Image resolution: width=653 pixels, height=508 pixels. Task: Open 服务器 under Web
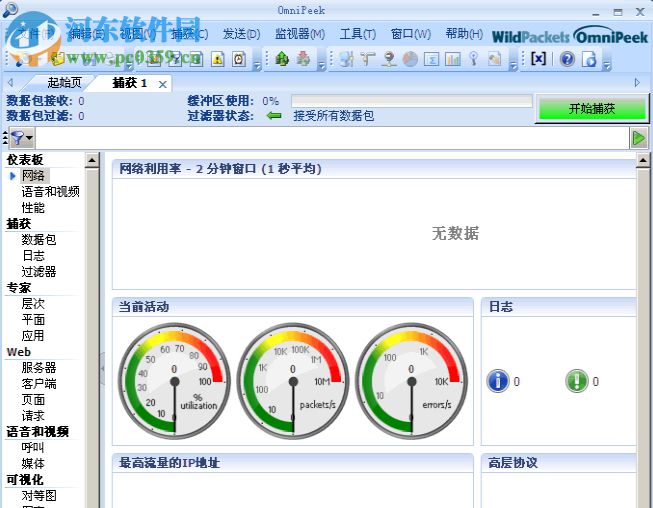(39, 368)
